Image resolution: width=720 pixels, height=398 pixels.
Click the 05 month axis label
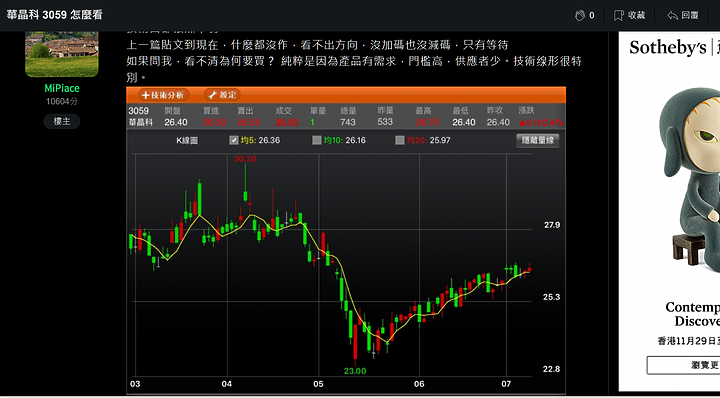point(318,384)
